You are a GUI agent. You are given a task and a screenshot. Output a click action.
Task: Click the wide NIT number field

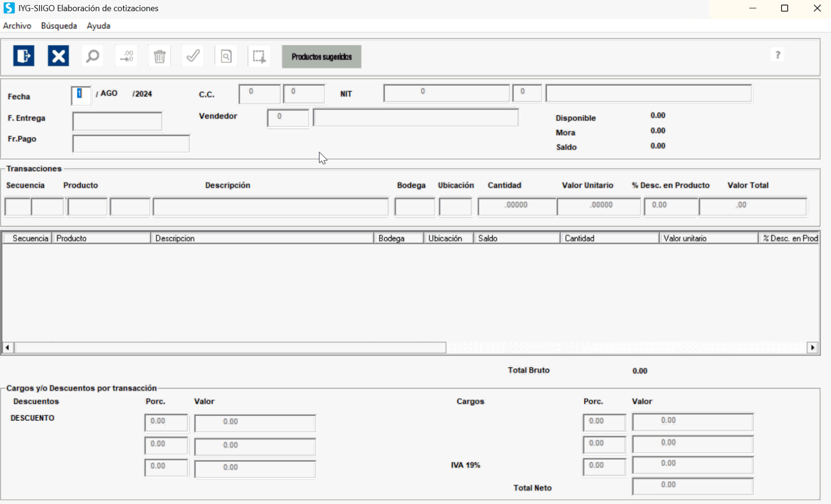446,93
